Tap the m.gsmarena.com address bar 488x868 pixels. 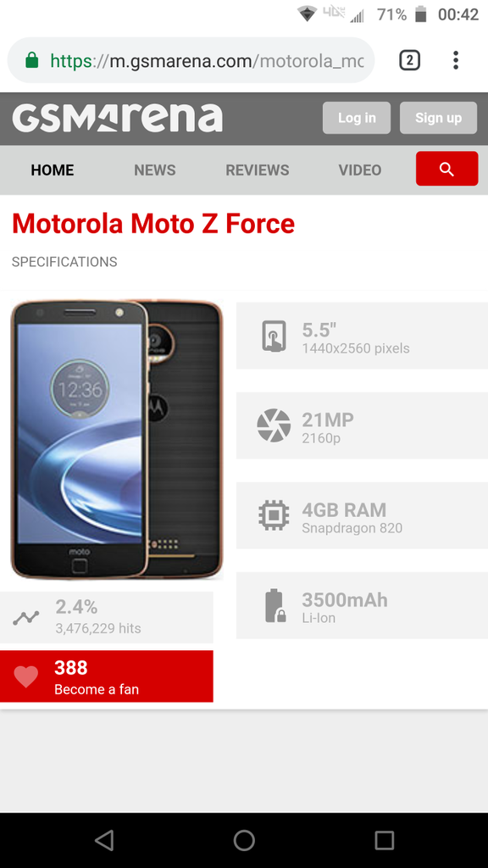point(191,60)
